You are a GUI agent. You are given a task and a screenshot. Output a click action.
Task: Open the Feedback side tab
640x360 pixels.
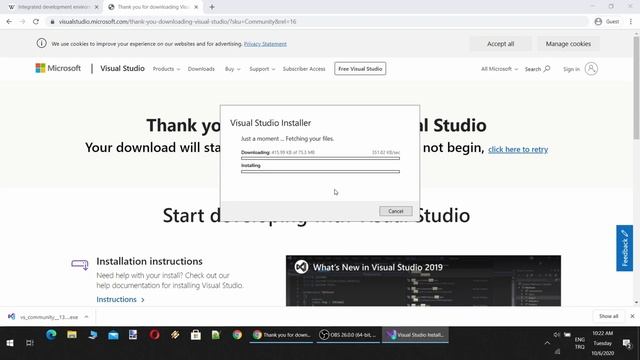point(624,248)
